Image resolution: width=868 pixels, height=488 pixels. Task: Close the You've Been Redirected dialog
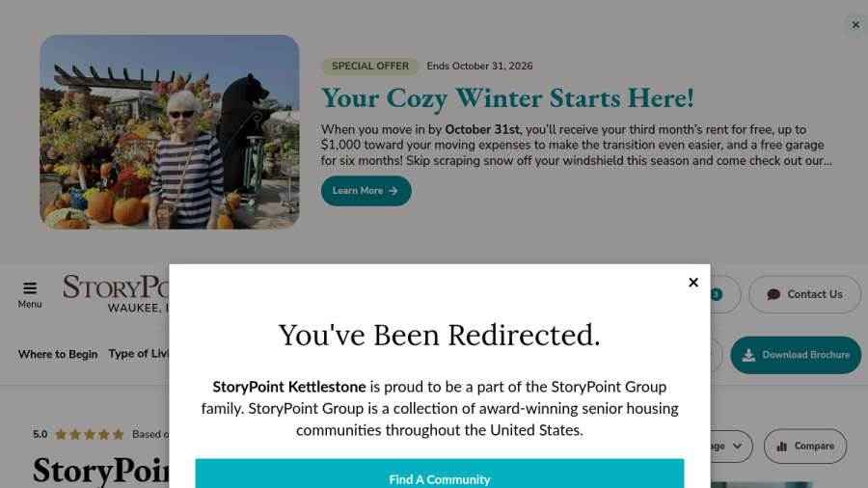(x=693, y=283)
